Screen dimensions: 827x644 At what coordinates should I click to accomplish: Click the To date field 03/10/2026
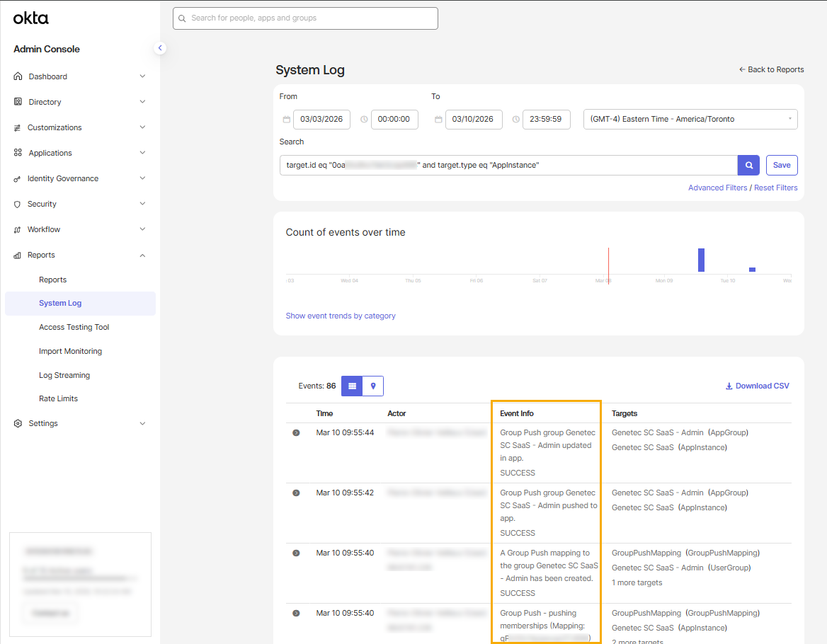474,119
